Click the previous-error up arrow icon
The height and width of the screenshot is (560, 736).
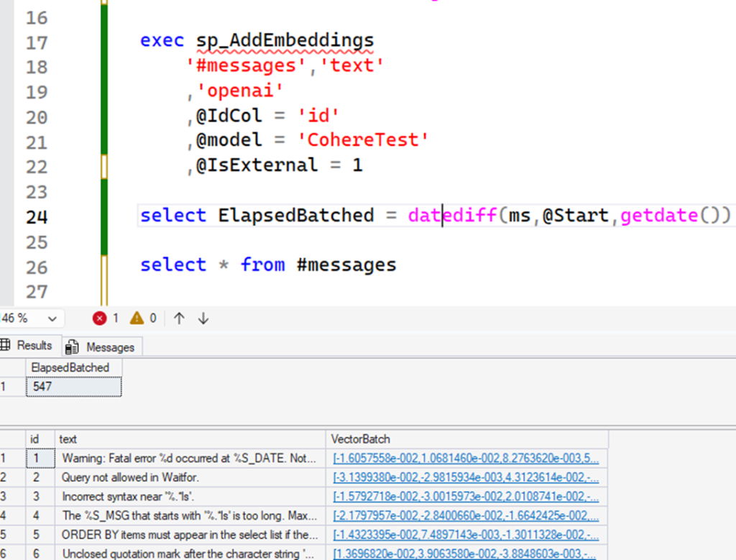tap(178, 317)
